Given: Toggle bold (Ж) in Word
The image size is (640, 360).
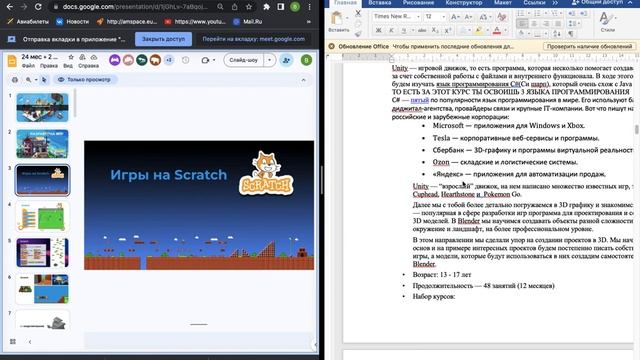Looking at the screenshot, I should [379, 30].
